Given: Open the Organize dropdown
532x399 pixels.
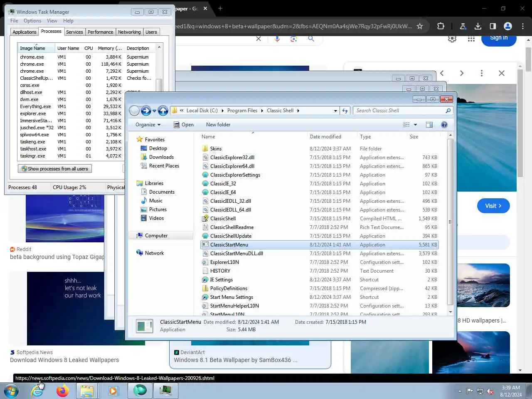Looking at the screenshot, I should tap(148, 125).
